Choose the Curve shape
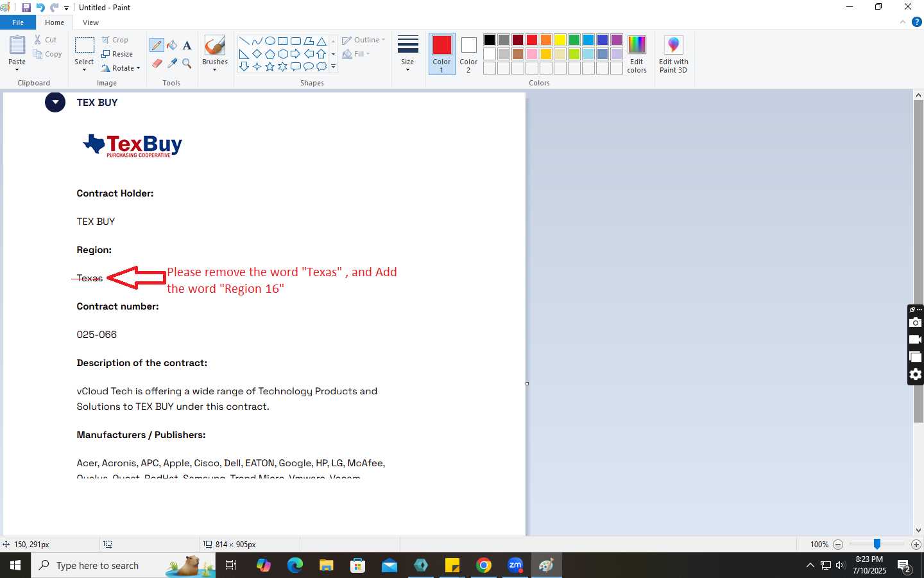924x578 pixels. point(257,41)
